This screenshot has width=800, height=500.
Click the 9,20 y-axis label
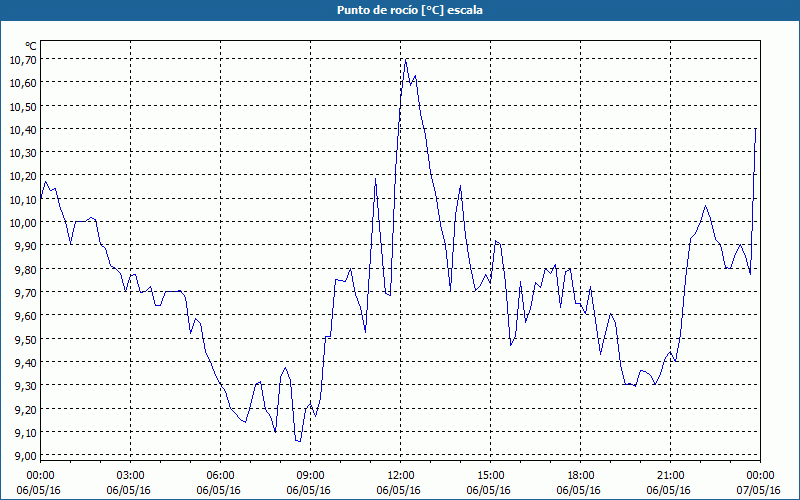tap(26, 409)
